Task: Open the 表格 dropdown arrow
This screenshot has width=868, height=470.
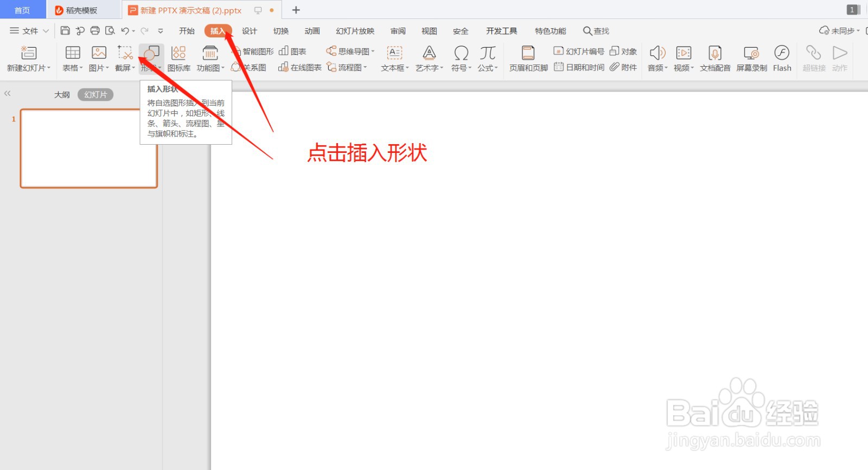Action: pos(81,68)
